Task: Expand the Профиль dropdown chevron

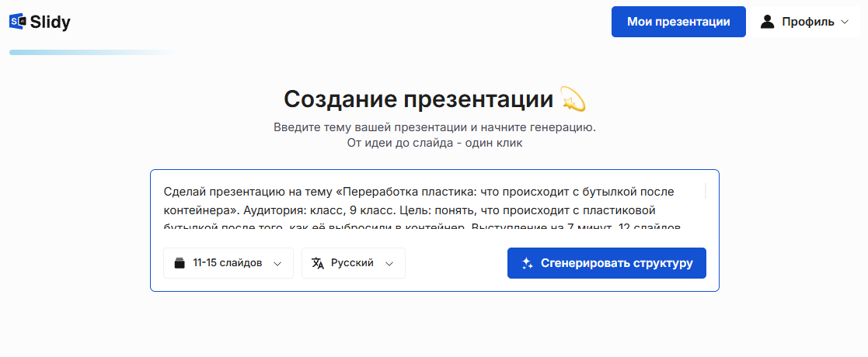Action: (x=844, y=22)
